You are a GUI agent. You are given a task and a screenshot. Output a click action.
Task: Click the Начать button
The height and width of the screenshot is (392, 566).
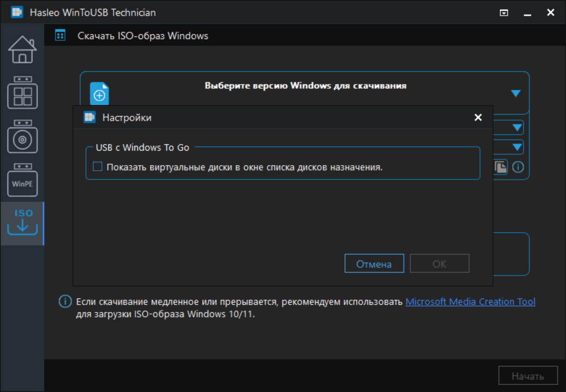coord(528,376)
